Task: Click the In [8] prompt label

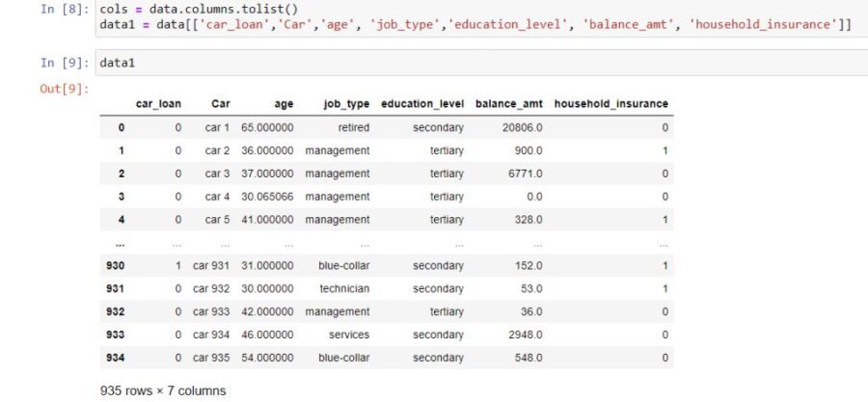Action: [x=65, y=10]
